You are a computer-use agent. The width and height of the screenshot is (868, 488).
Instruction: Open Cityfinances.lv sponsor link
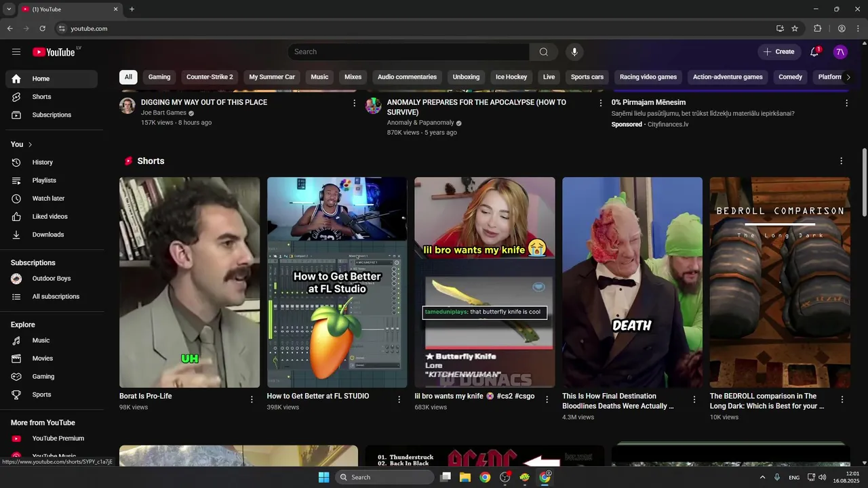point(668,125)
